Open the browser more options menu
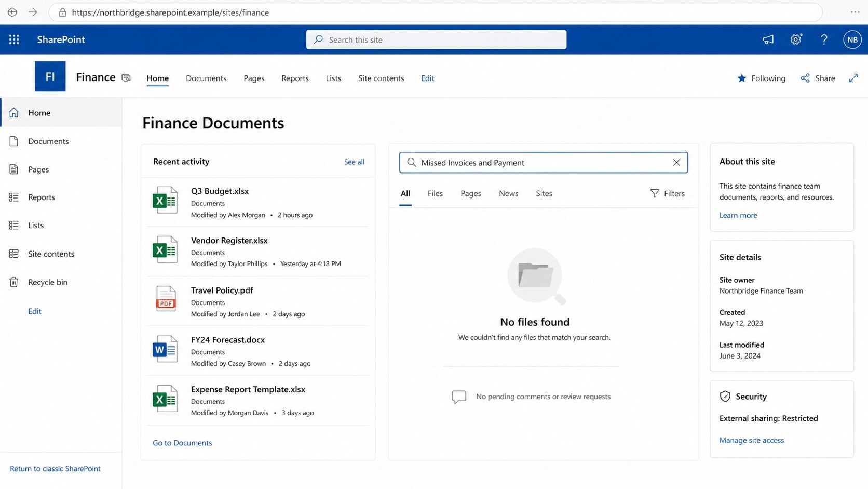 coord(855,12)
